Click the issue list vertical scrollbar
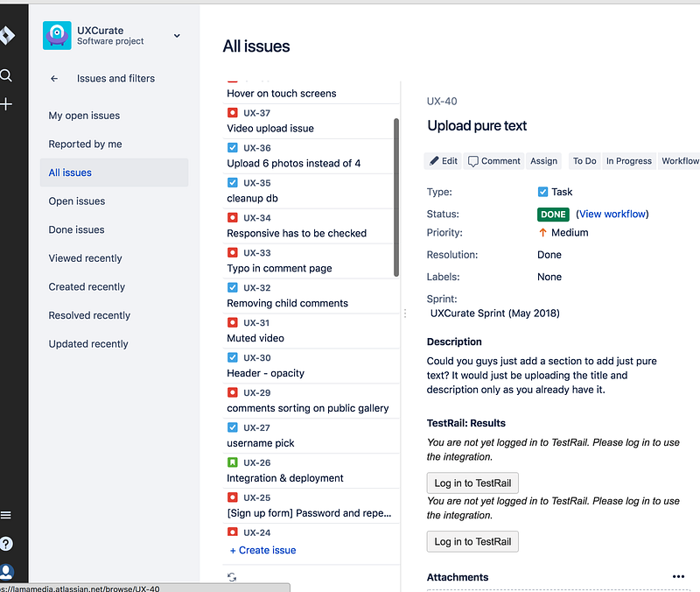Viewport: 700px width, 592px height. point(396,198)
